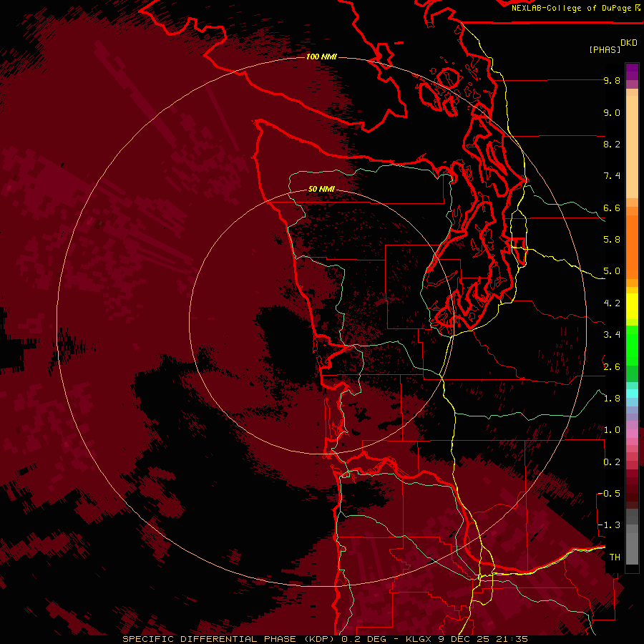Select the -0.5 legend value
644x644 pixels.
pos(609,493)
